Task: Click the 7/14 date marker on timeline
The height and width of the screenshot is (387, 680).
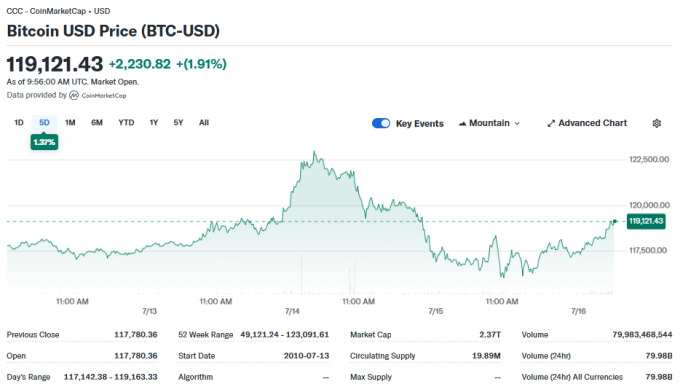Action: tap(292, 311)
